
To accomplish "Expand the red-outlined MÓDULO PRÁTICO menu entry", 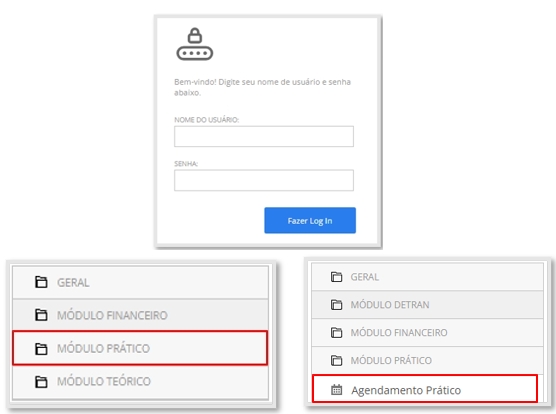I will tap(140, 348).
